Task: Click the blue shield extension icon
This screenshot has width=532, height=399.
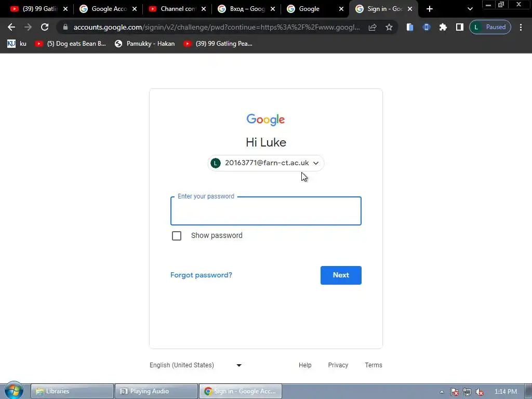Action: point(427,27)
